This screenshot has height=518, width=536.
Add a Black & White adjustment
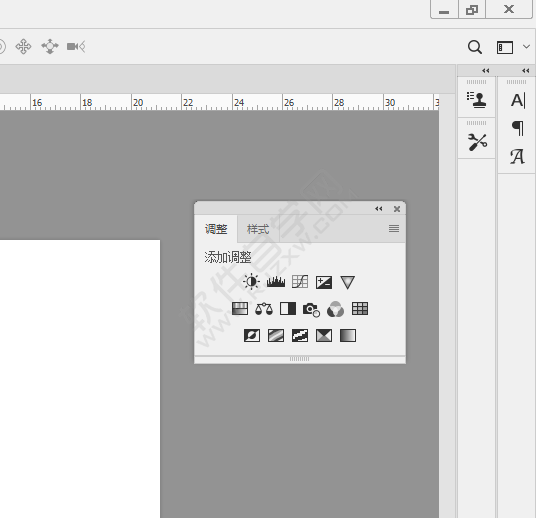tap(288, 309)
